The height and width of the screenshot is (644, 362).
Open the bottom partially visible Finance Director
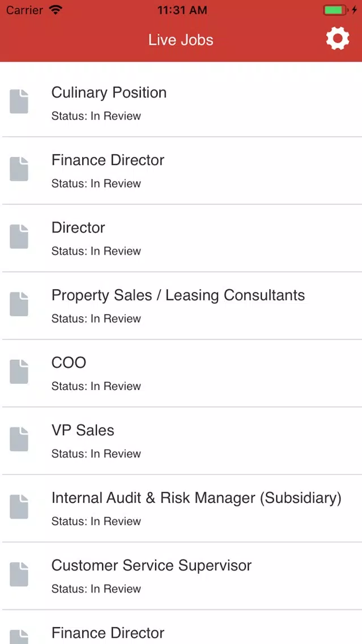[x=108, y=633]
